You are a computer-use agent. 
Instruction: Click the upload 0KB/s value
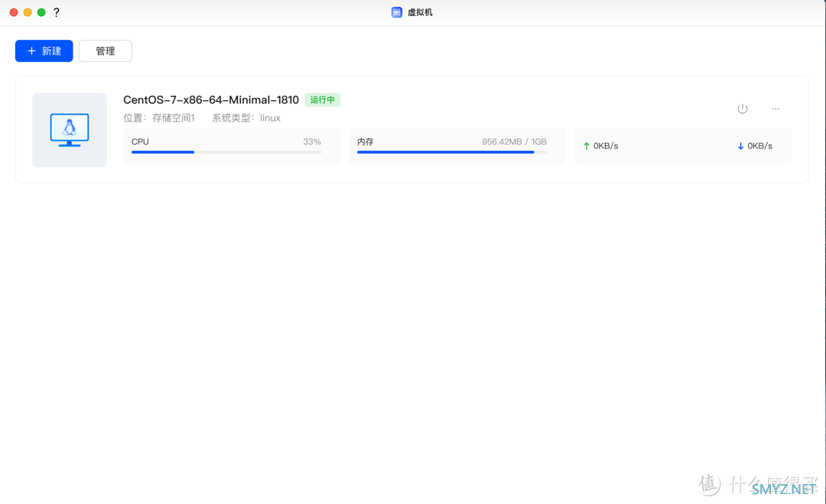[x=606, y=146]
